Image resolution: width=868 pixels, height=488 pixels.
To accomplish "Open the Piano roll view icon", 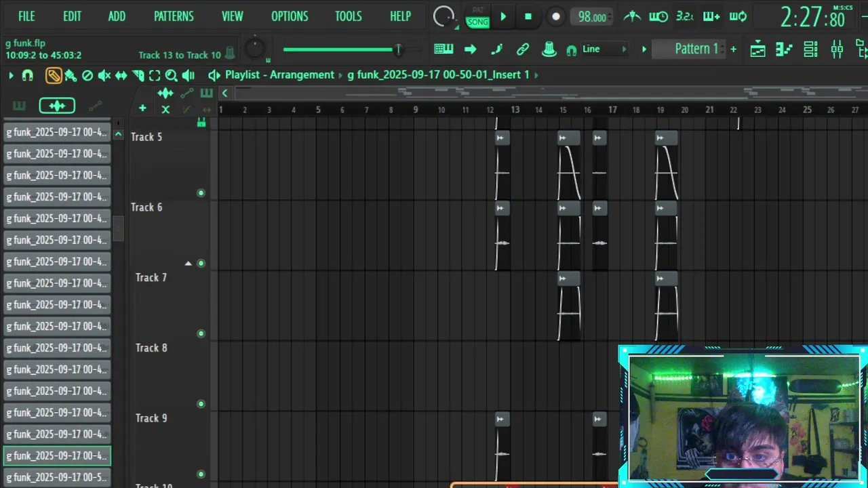I will click(x=784, y=49).
